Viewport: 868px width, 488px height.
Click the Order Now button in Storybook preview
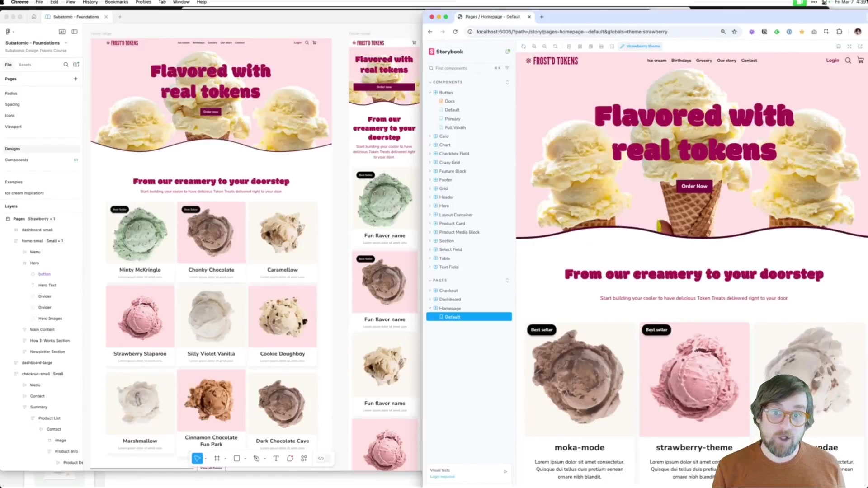pos(694,186)
